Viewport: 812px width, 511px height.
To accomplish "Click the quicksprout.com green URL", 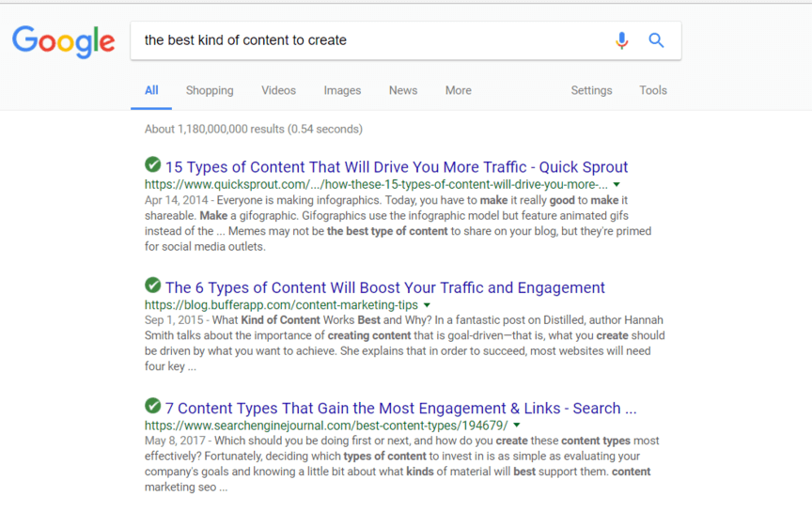I will 376,184.
